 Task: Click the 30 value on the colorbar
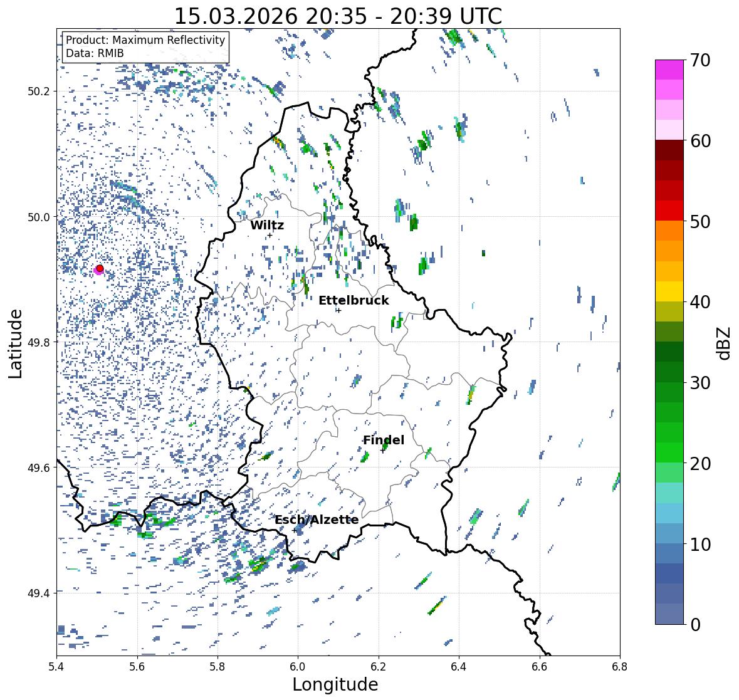coord(700,383)
